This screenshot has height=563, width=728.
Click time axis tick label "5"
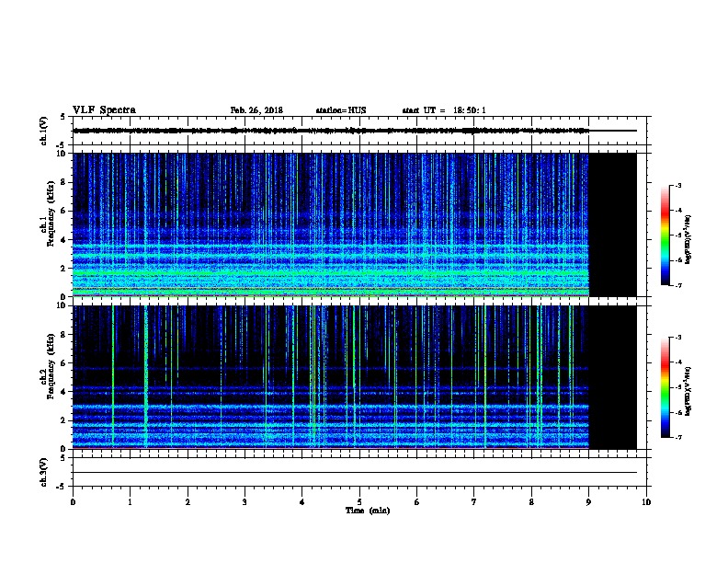pyautogui.click(x=359, y=502)
